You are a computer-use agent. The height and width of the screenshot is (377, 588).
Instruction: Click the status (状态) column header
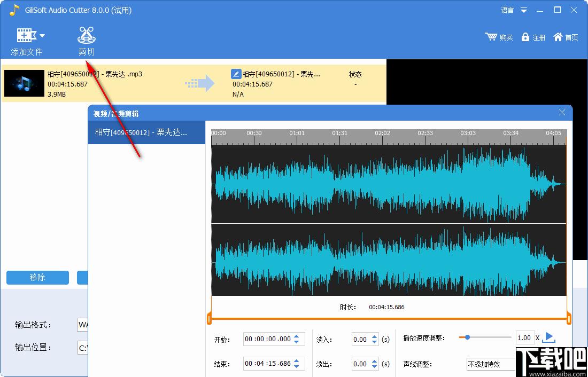point(355,74)
